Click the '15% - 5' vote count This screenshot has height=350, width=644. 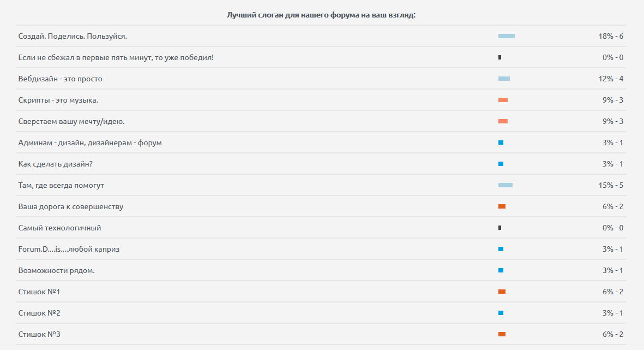point(611,185)
